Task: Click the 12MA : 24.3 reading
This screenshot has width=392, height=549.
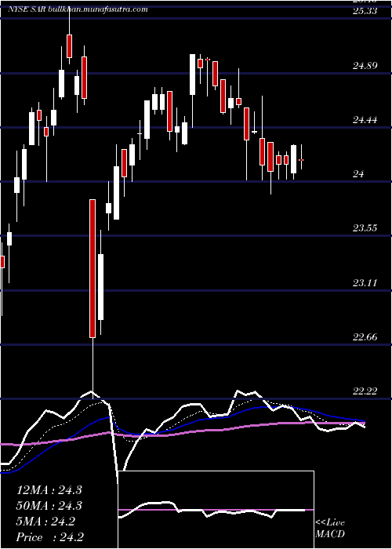Action: 49,490
